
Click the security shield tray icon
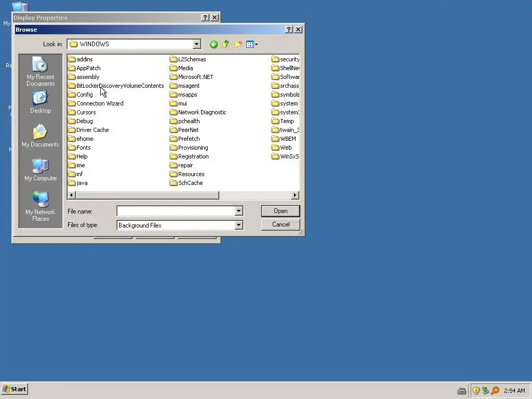coord(476,391)
